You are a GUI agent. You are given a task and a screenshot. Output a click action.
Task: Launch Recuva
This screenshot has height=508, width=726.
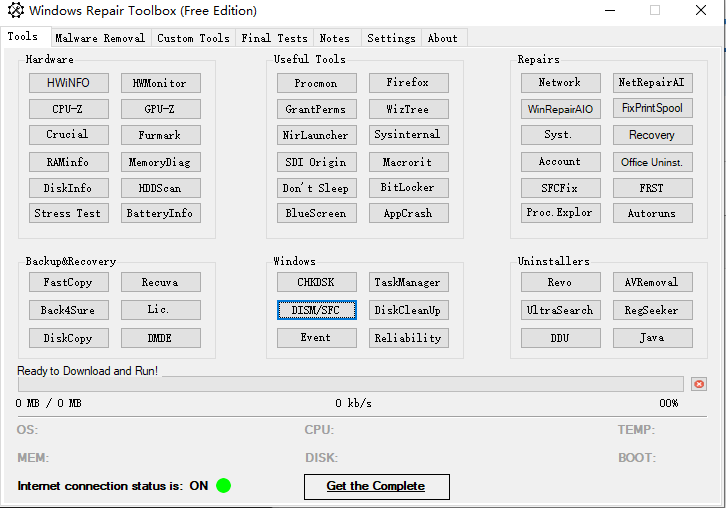161,282
